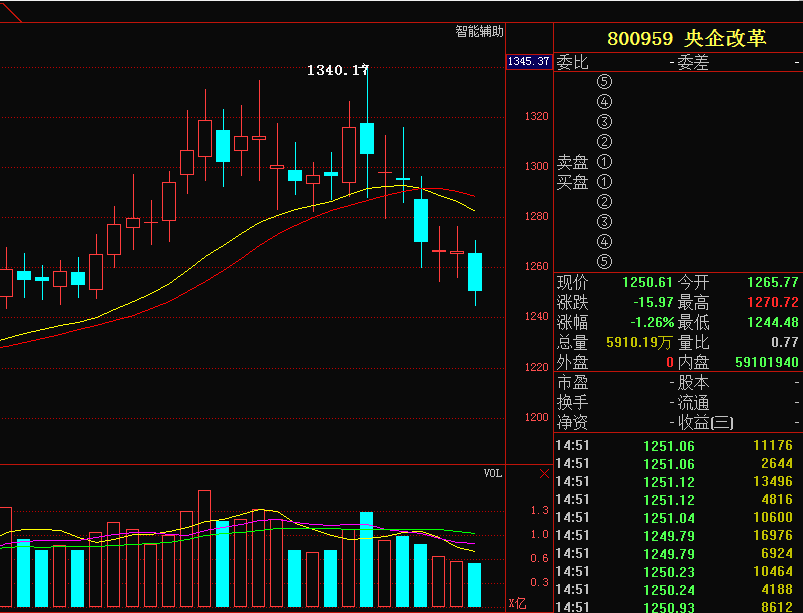Click the X亿 unit label in volume panel
This screenshot has height=613, width=803.
(517, 603)
